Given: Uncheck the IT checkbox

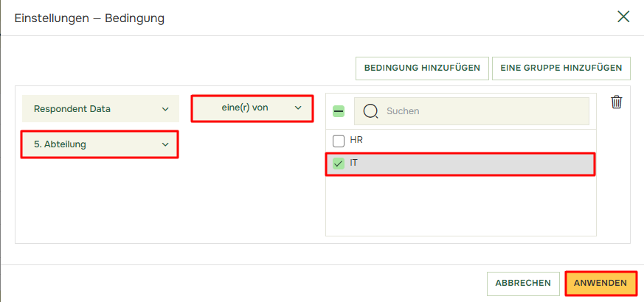Looking at the screenshot, I should click(x=339, y=164).
